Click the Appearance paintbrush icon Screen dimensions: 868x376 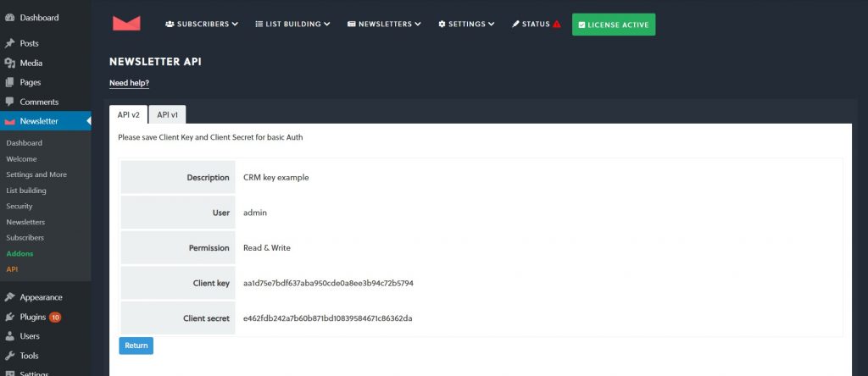[x=10, y=297]
